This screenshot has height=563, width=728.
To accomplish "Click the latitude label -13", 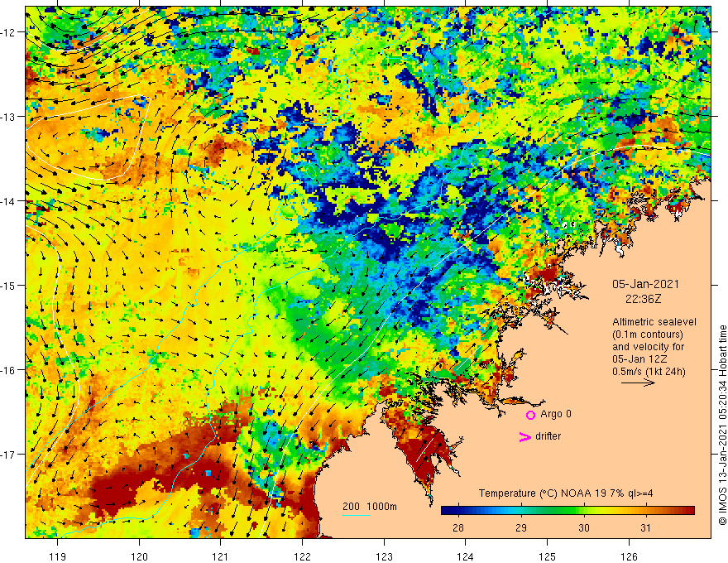I will 9,117.
